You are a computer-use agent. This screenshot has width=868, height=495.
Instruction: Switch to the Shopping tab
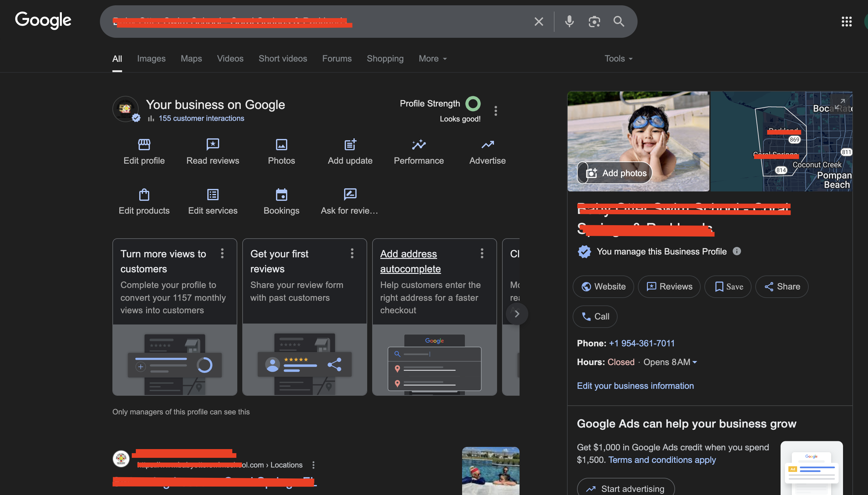tap(385, 58)
